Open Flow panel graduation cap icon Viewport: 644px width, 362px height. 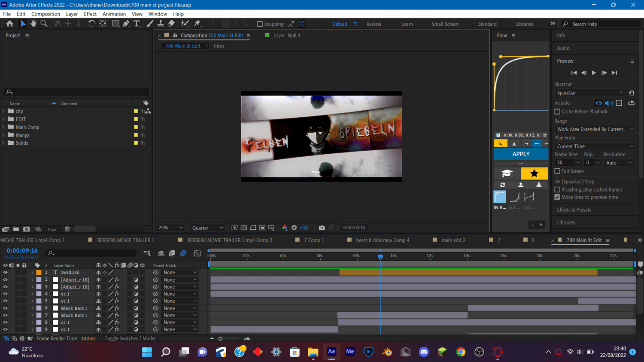coord(507,173)
